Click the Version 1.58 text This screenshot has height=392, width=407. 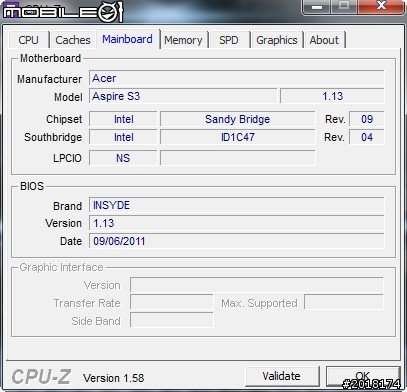point(114,378)
